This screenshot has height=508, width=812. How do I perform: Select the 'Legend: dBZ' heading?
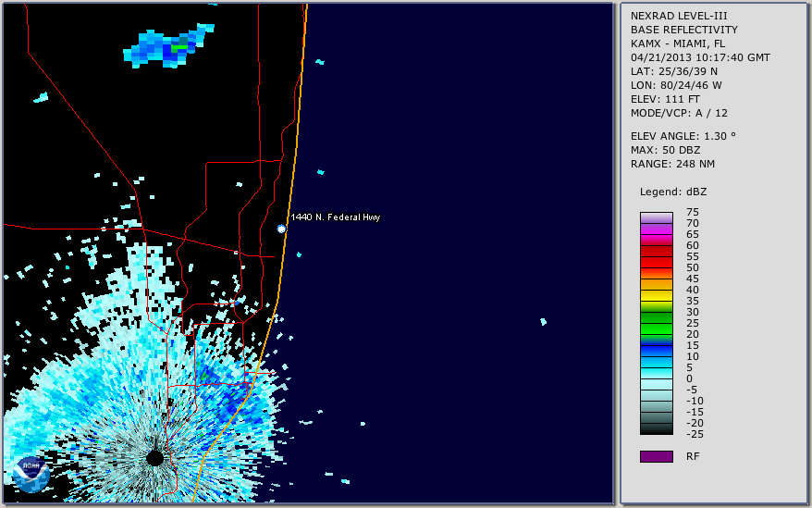click(x=673, y=192)
